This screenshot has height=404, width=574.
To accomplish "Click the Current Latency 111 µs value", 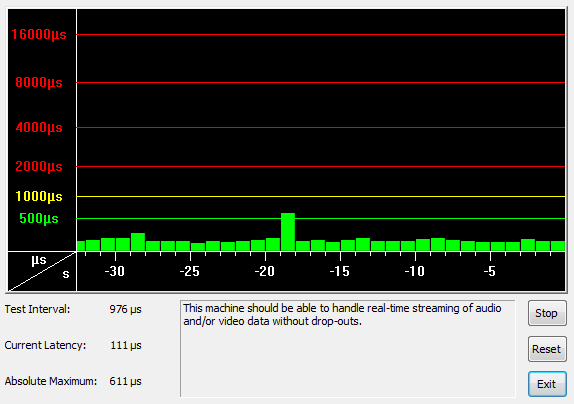I will (x=126, y=345).
